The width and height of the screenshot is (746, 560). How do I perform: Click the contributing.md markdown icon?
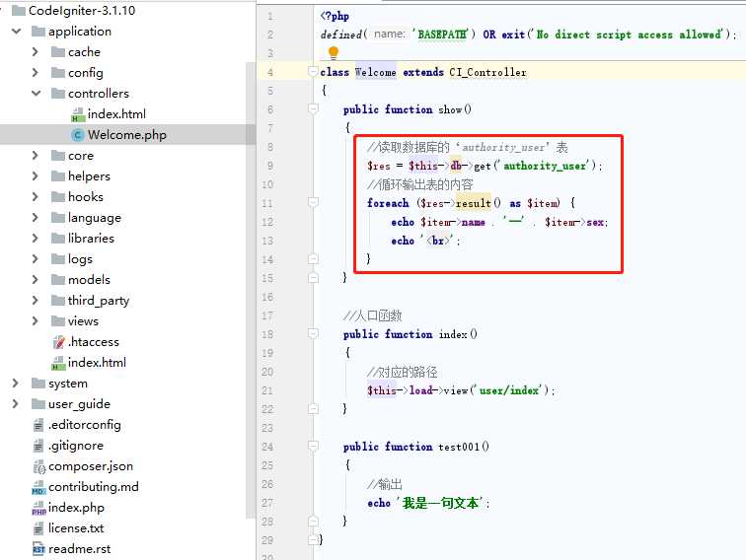pyautogui.click(x=38, y=487)
